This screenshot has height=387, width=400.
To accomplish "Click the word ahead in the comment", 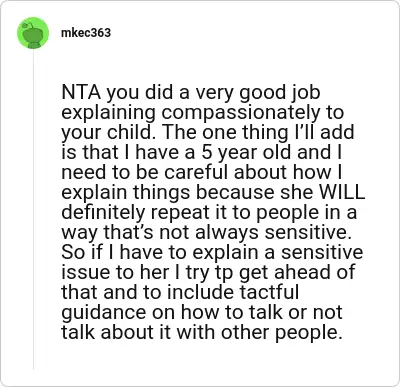I will [x=303, y=272].
